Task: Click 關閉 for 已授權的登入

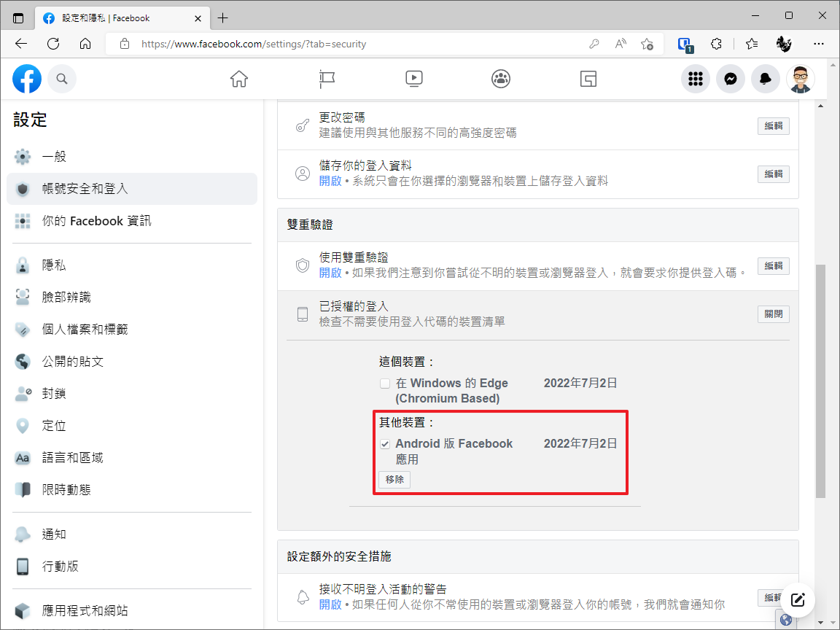Action: (x=773, y=314)
